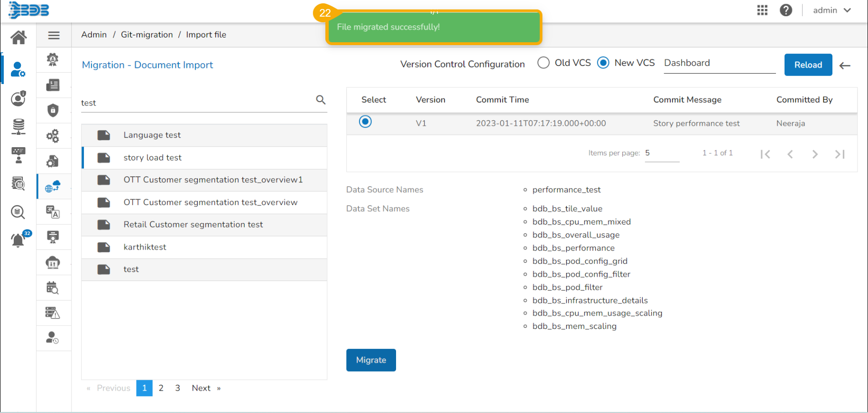This screenshot has width=868, height=413.
Task: Select the Old VCS radio button
Action: (544, 63)
